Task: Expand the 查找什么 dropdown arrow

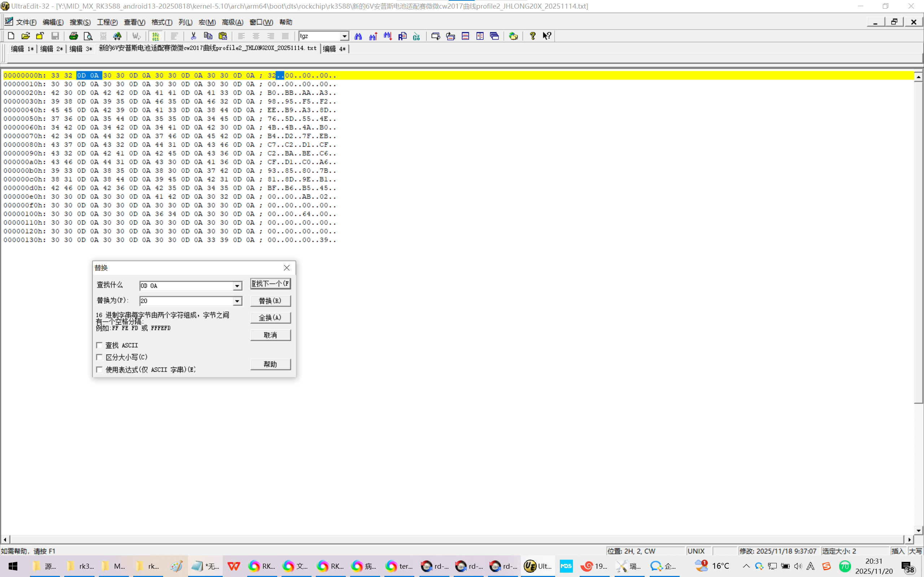Action: 237,286
